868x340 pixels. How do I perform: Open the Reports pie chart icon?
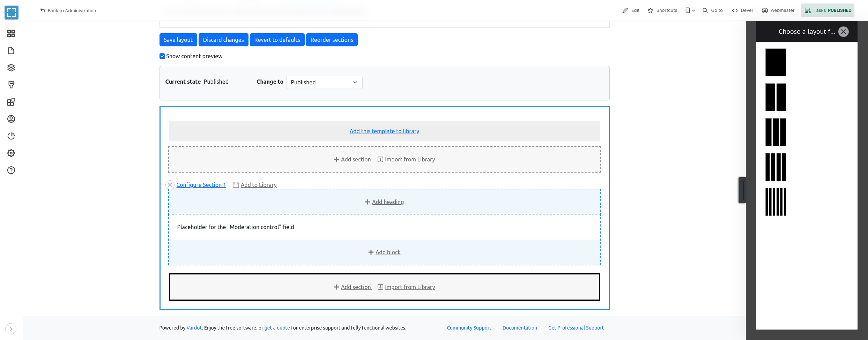[x=11, y=136]
